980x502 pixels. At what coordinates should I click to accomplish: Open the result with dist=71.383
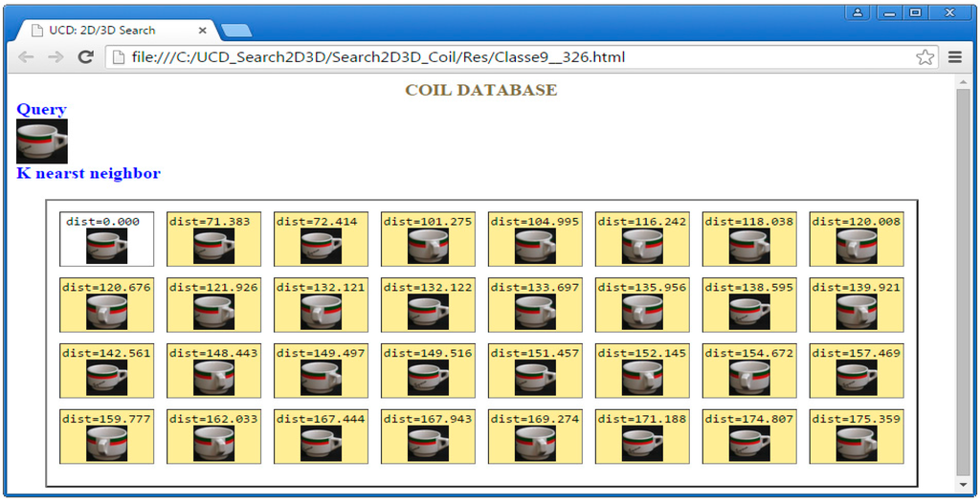[213, 246]
